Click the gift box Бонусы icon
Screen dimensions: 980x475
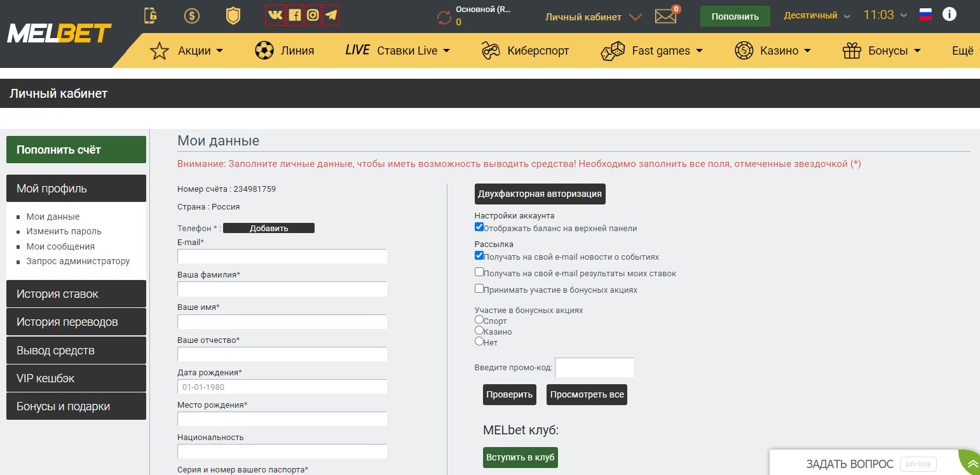click(852, 51)
